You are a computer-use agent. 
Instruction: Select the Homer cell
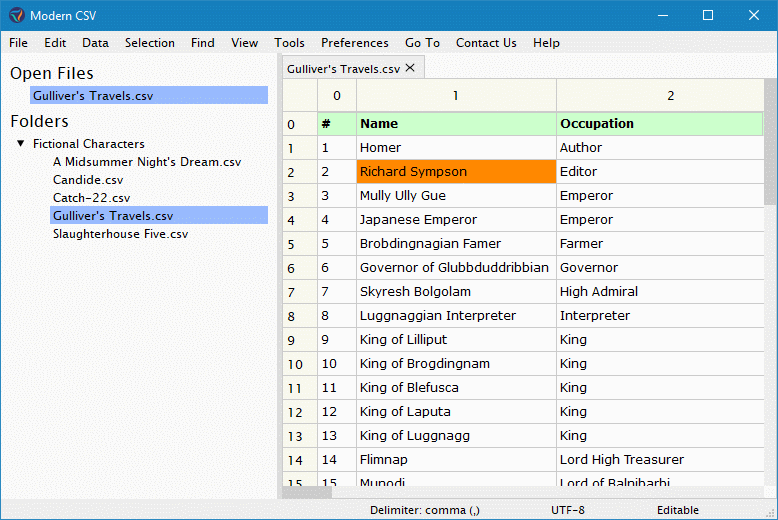(x=456, y=147)
